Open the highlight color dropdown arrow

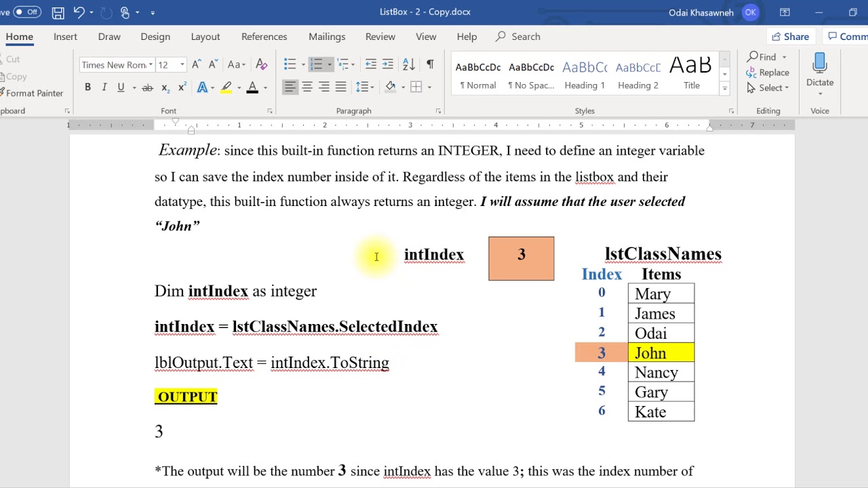click(239, 87)
